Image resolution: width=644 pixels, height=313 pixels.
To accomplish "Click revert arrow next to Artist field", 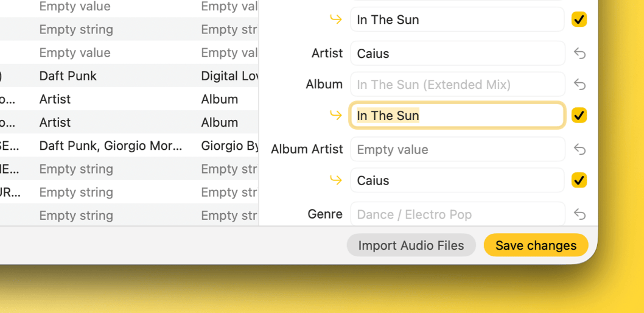I will tap(579, 54).
